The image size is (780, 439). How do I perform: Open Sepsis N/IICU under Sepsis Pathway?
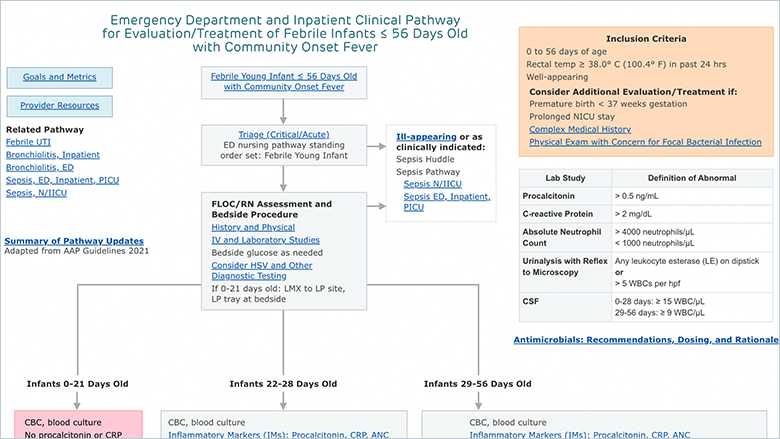[x=433, y=184]
